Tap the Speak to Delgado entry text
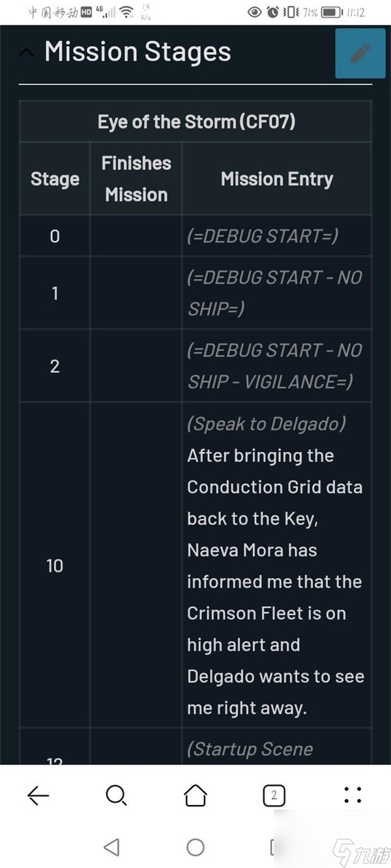Screen dimensions: 391x868 267,424
